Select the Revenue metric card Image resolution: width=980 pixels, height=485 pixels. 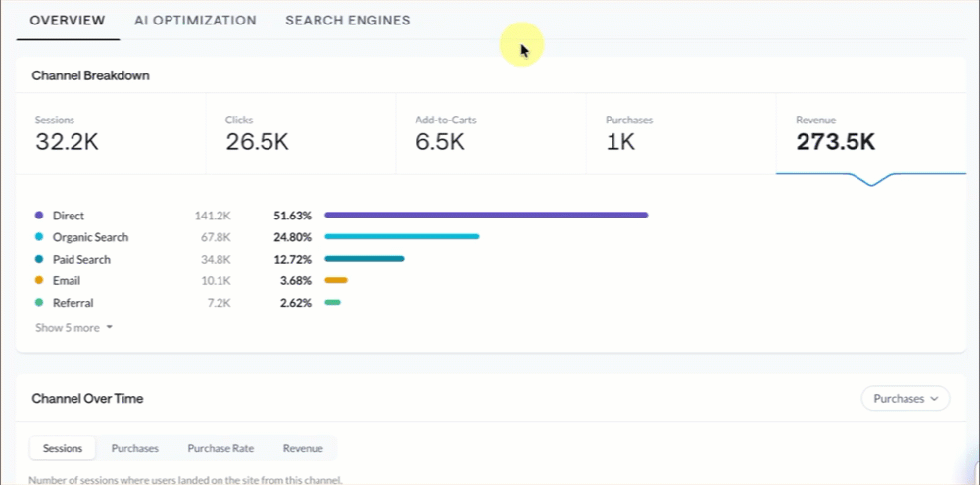click(871, 134)
